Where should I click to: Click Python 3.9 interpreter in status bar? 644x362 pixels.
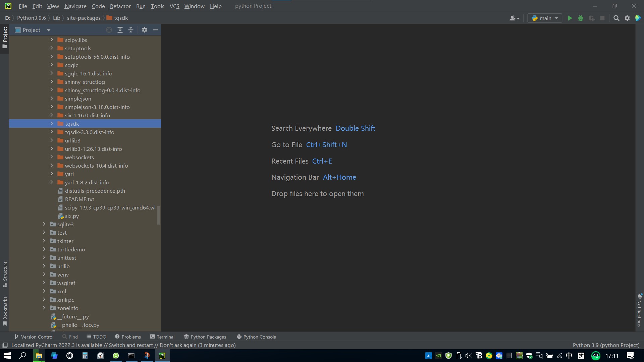pos(606,345)
